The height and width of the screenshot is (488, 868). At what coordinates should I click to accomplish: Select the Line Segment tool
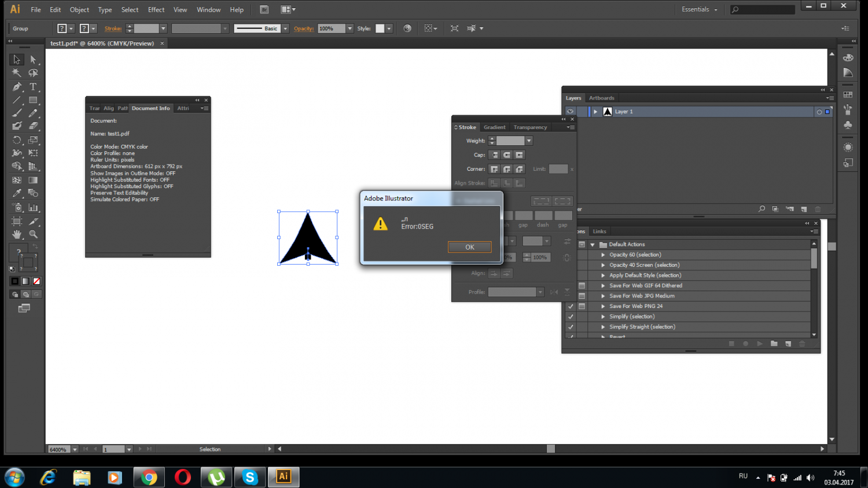tap(17, 100)
